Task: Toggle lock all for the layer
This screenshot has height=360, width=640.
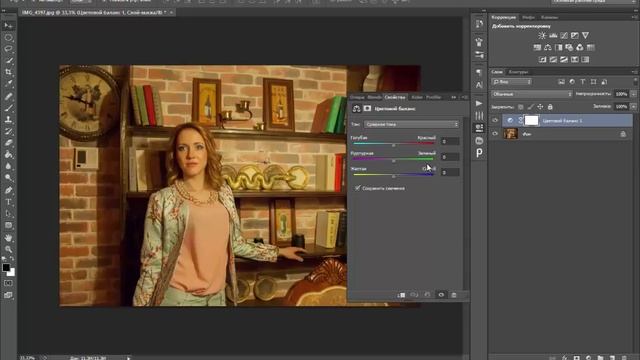Action: point(550,107)
